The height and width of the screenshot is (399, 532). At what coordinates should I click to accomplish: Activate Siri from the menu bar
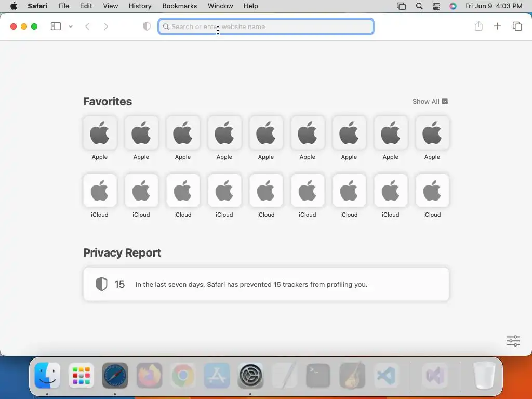(453, 6)
